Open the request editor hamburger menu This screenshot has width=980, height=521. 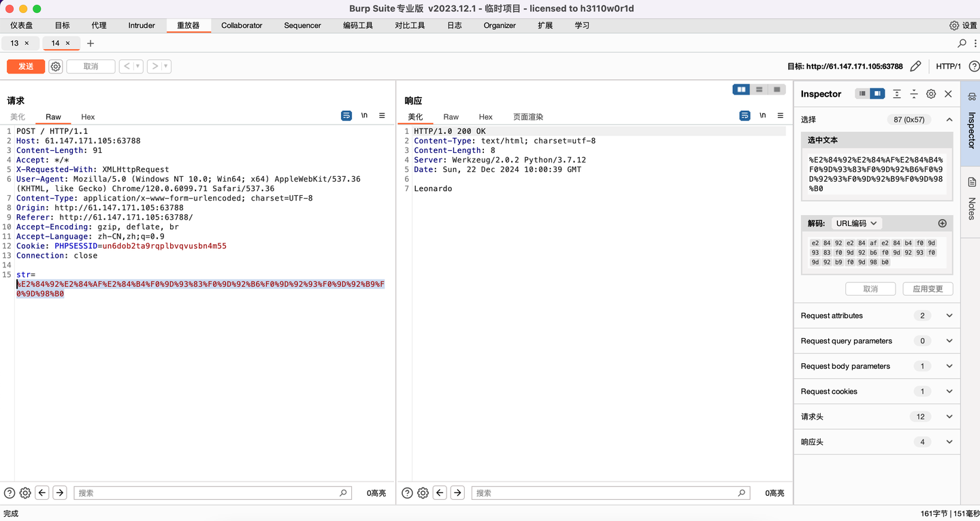[x=382, y=116]
